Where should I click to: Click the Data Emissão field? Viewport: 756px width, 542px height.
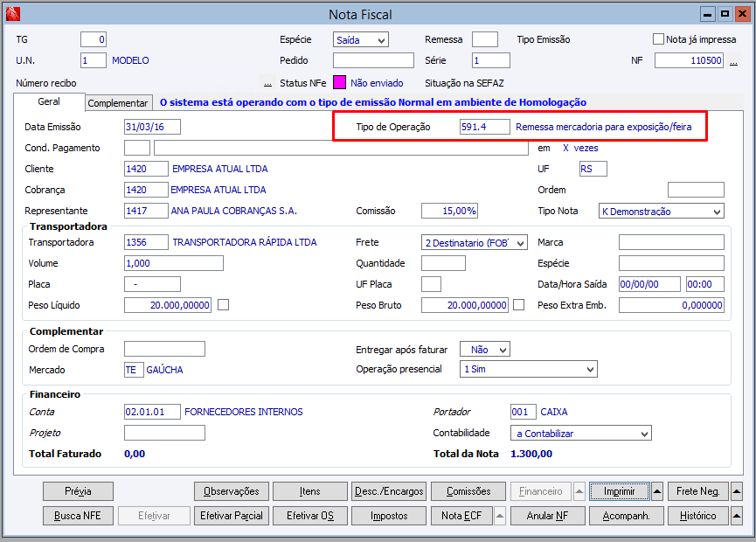152,127
